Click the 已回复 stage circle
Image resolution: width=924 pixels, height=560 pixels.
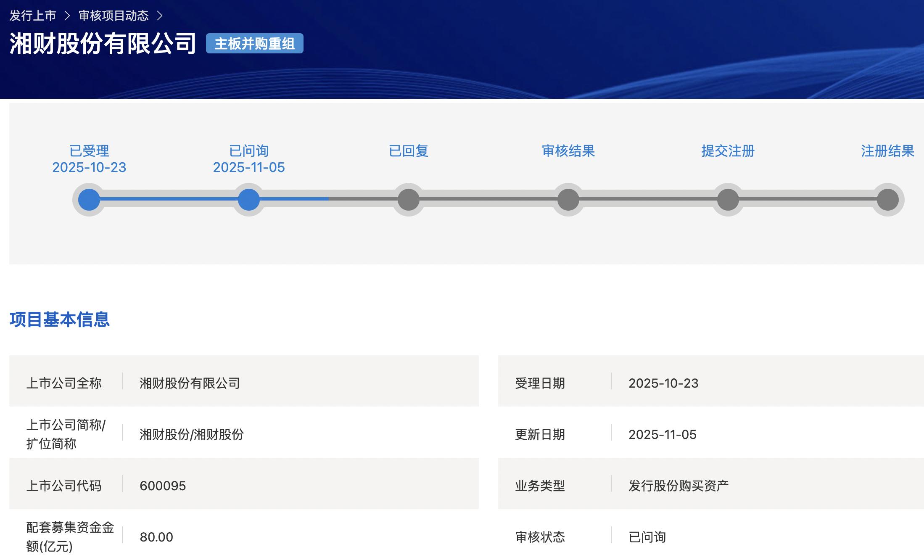click(408, 200)
